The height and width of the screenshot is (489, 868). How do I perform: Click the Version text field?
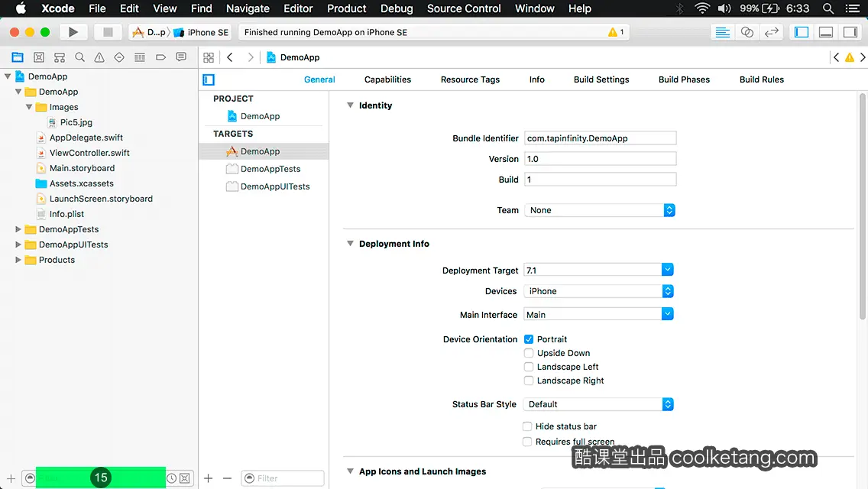(x=600, y=159)
